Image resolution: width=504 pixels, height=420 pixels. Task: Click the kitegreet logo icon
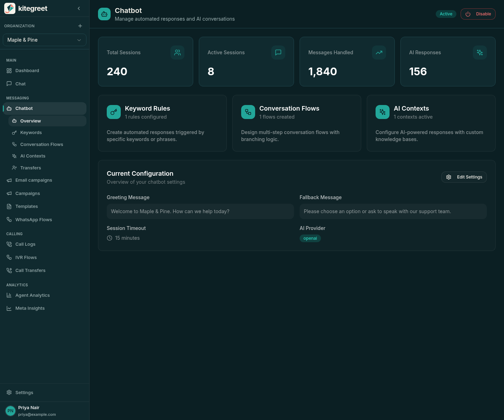pyautogui.click(x=10, y=8)
